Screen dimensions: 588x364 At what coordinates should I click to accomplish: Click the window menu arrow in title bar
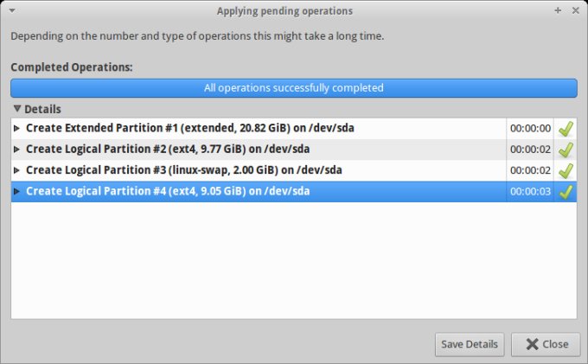tap(9, 11)
